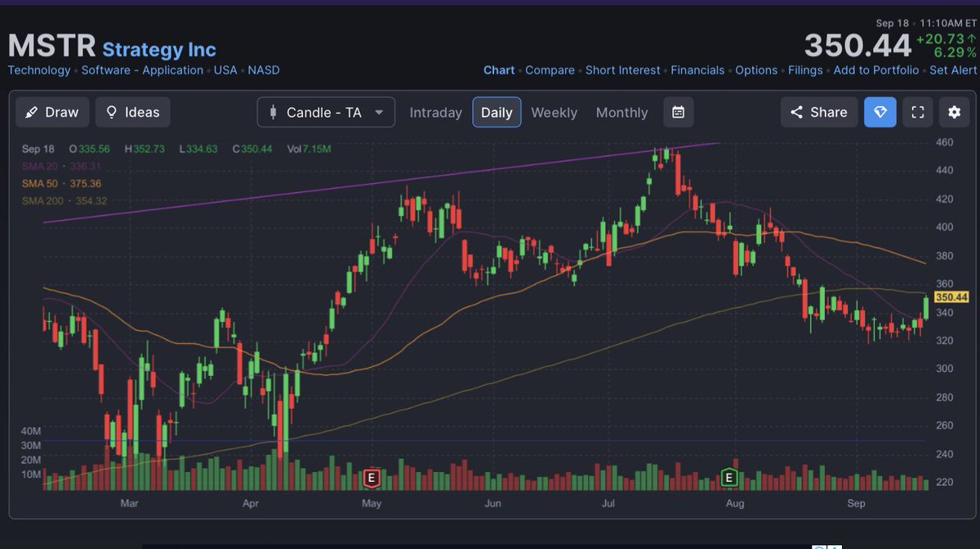The width and height of the screenshot is (980, 549).
Task: Click the May earnings E marker
Action: [x=372, y=478]
